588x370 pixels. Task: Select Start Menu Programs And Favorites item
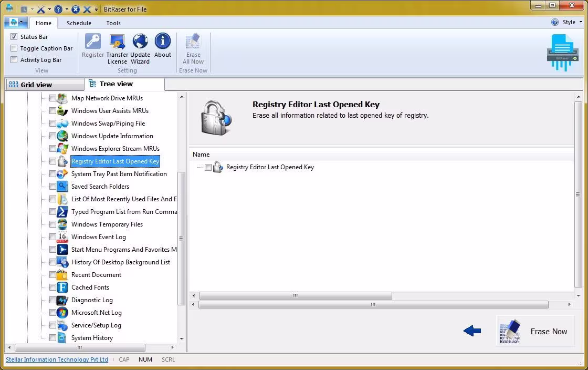coord(124,250)
